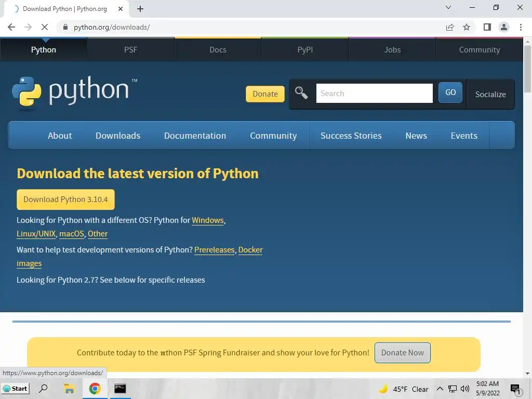The image size is (532, 399).
Task: Follow the Other platforms link
Action: (98, 234)
